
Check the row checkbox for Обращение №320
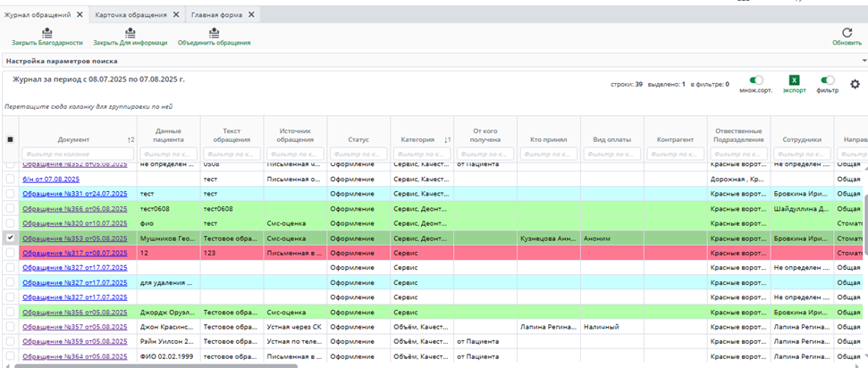pyautogui.click(x=10, y=223)
